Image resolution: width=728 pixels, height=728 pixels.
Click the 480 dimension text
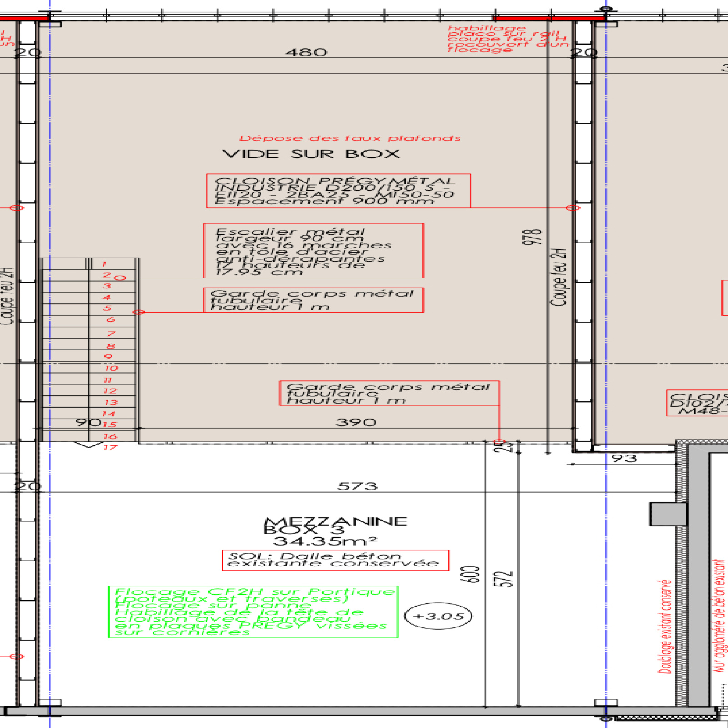point(306,52)
